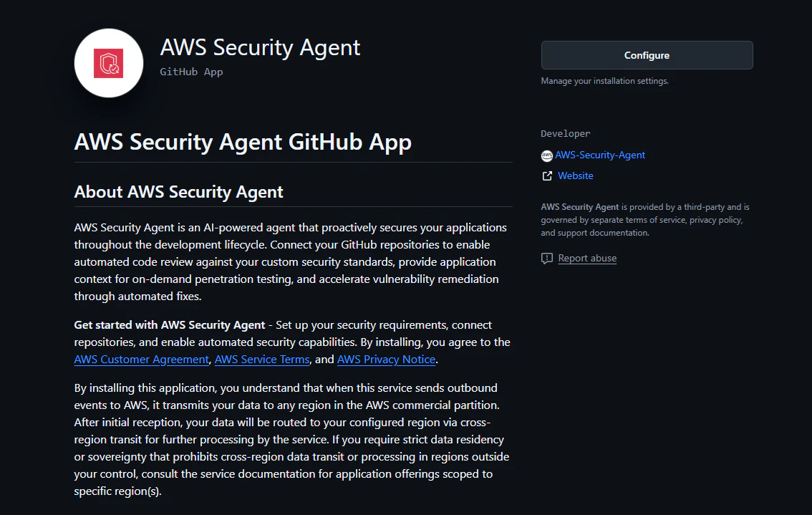The width and height of the screenshot is (812, 515).
Task: Open the AWS Privacy Notice link
Action: click(387, 359)
